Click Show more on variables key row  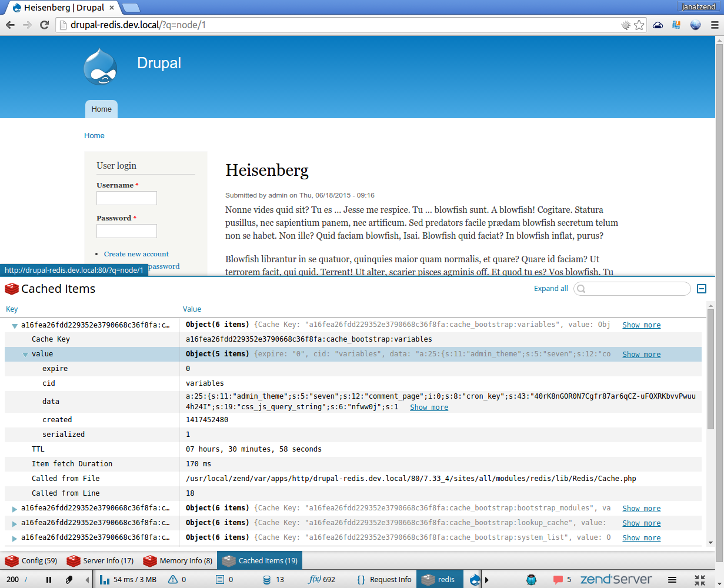(x=642, y=325)
